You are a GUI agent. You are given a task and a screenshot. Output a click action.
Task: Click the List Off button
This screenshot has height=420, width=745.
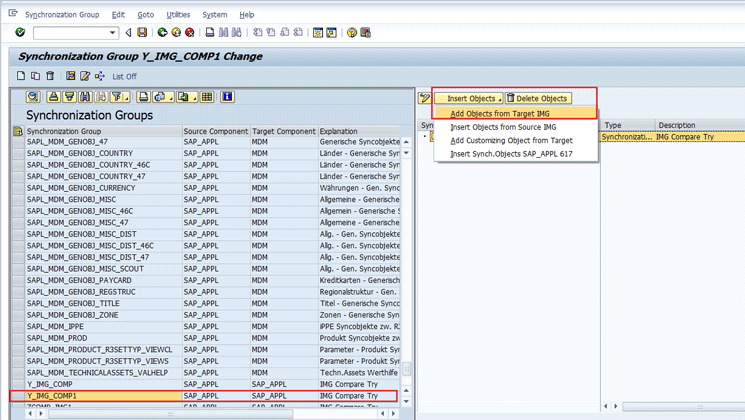tap(124, 77)
